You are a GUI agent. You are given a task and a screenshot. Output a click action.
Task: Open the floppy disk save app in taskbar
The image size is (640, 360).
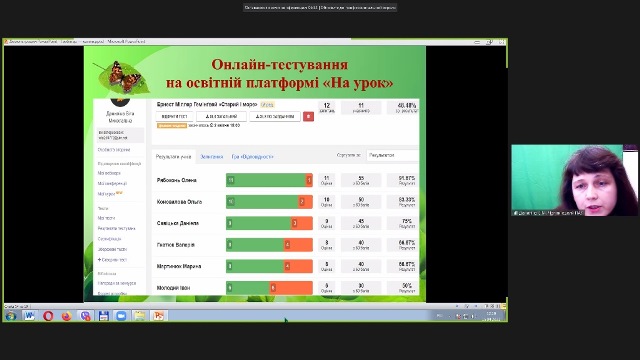tap(103, 316)
